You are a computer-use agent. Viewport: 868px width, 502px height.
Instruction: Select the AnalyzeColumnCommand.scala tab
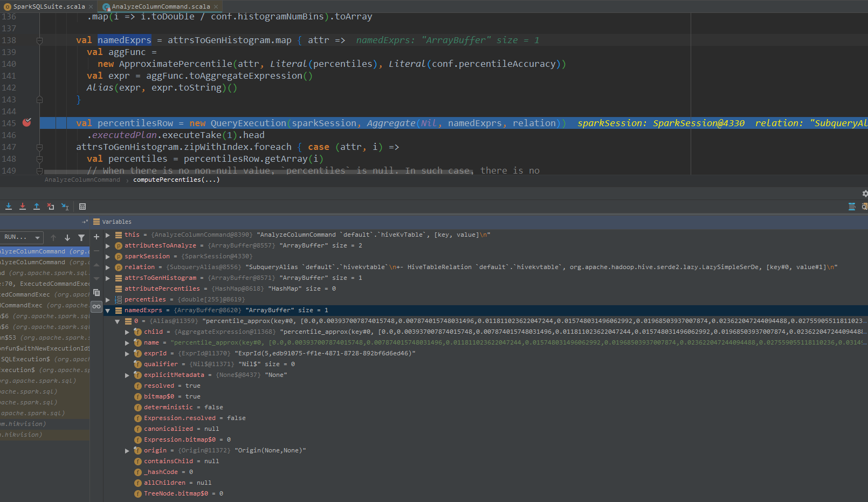click(x=160, y=6)
